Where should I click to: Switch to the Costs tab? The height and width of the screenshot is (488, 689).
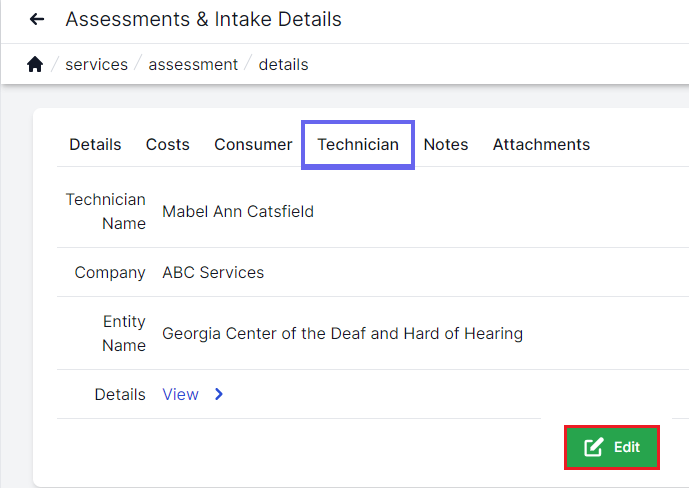167,145
